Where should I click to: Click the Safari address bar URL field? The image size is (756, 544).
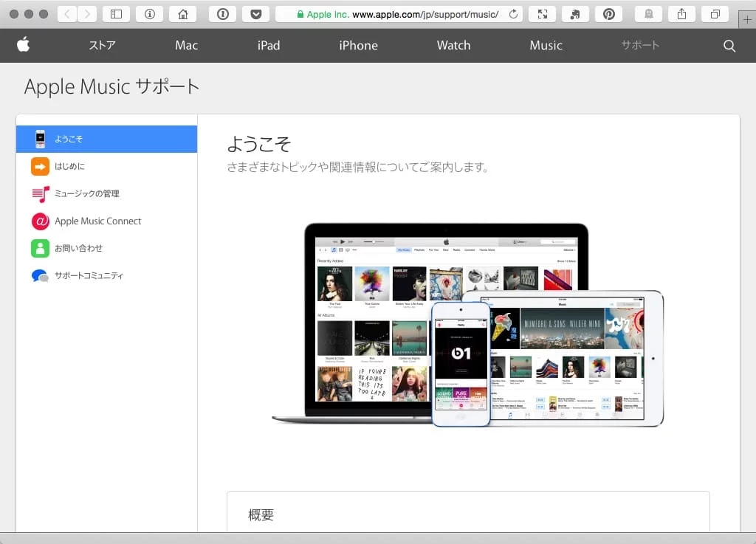click(x=398, y=14)
